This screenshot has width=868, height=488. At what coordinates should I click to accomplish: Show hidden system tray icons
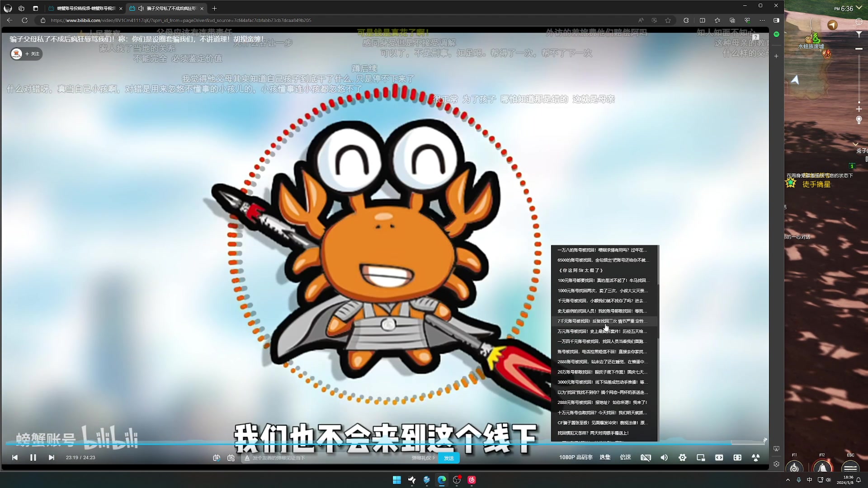click(x=788, y=480)
